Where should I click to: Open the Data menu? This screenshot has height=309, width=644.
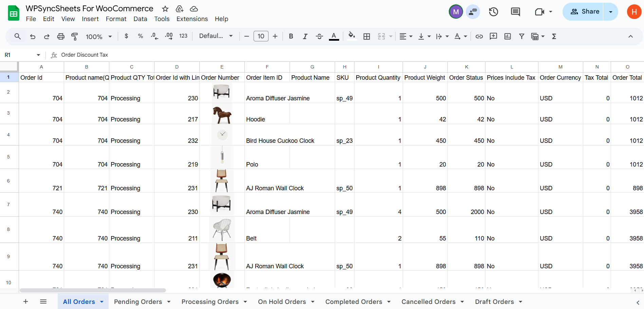140,19
